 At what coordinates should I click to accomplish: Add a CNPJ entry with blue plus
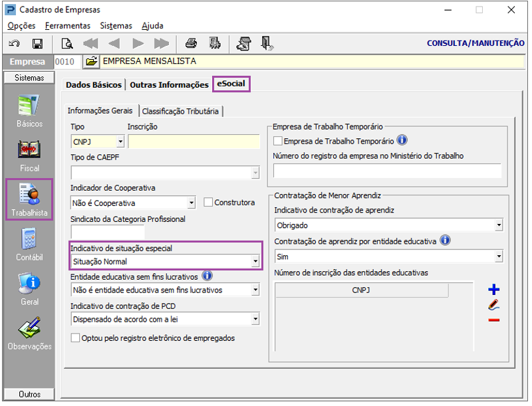click(494, 290)
